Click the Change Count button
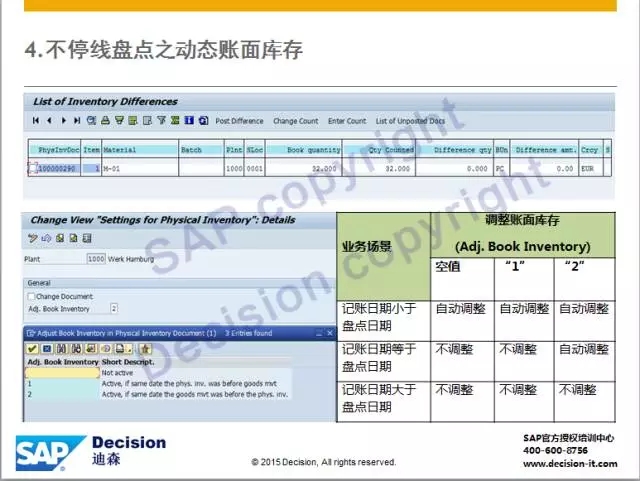640x481 pixels. point(295,121)
